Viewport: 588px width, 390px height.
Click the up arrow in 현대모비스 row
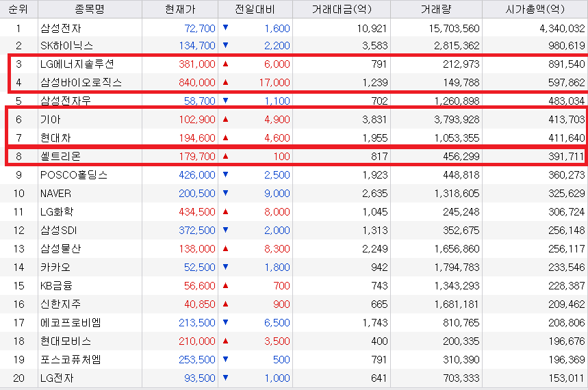pos(225,341)
